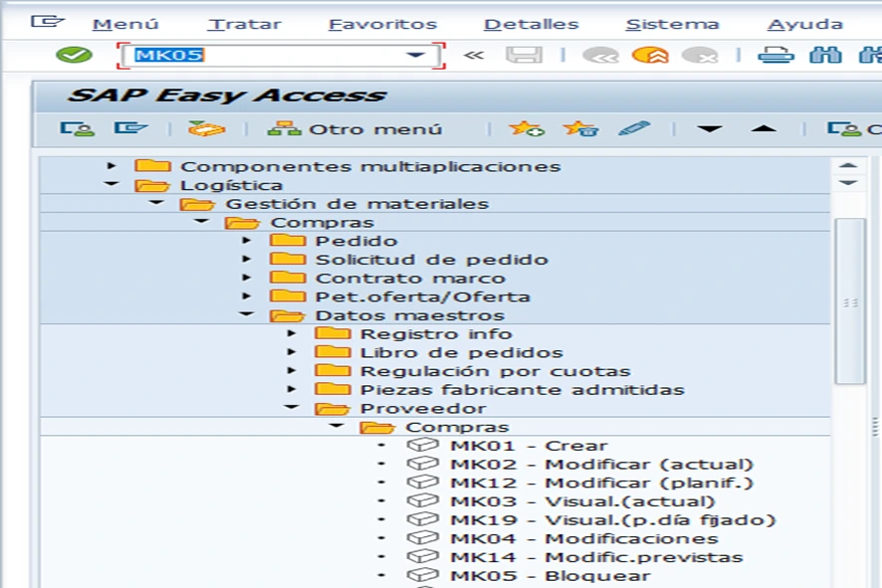Image resolution: width=882 pixels, height=588 pixels.
Task: Click the Back navigation icon
Action: [600, 55]
